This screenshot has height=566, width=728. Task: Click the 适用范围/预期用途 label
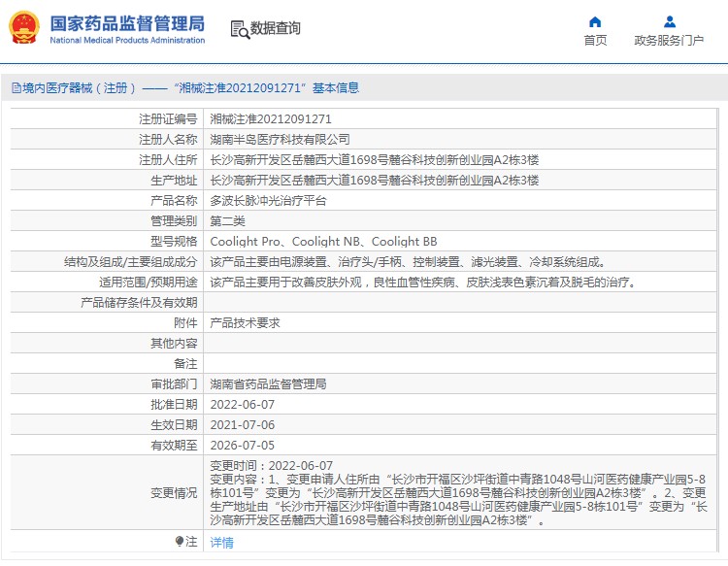[x=149, y=283]
